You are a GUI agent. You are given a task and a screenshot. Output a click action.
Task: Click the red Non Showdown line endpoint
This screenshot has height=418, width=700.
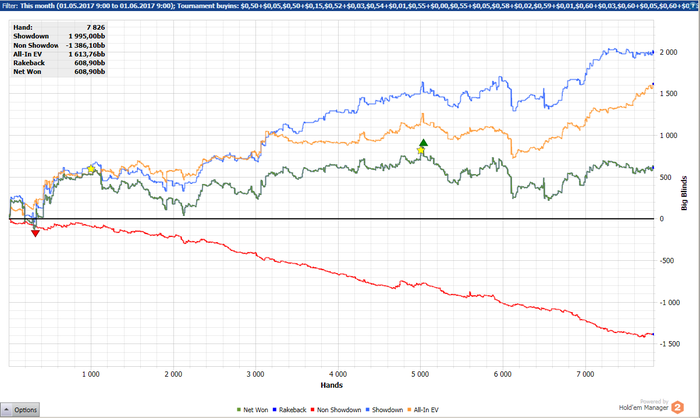click(653, 334)
